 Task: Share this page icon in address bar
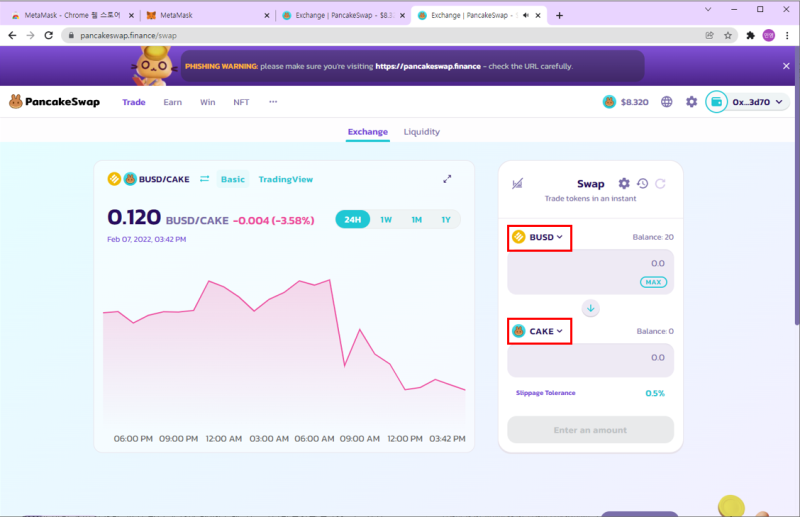(x=709, y=35)
